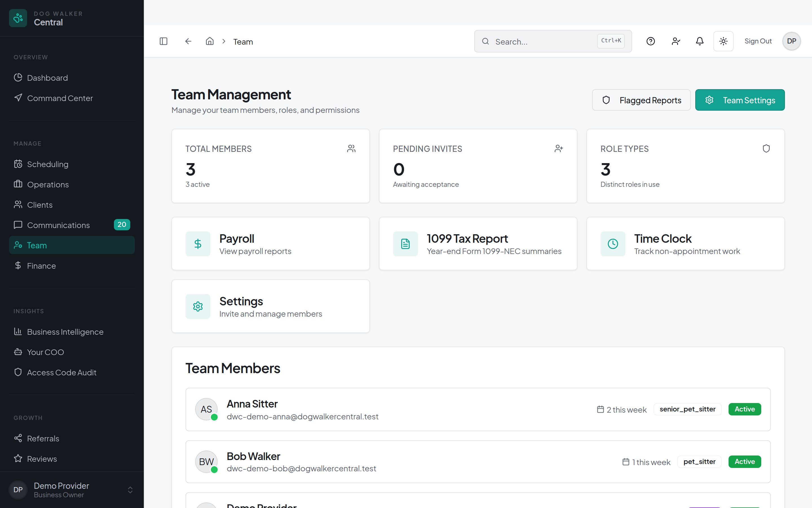The width and height of the screenshot is (812, 508).
Task: Click dwc-demo-anna@dogwalkercentral.test email
Action: coord(302,417)
